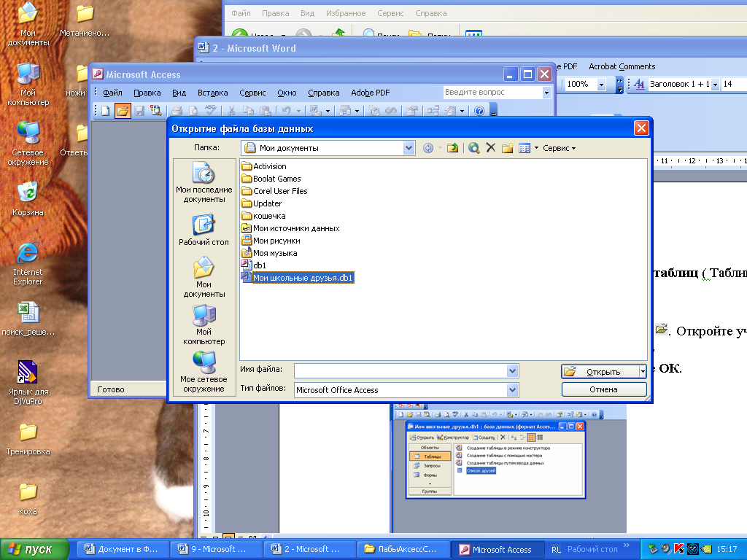The height and width of the screenshot is (560, 747).
Task: Expand the Папка folder location dropdown
Action: [409, 148]
